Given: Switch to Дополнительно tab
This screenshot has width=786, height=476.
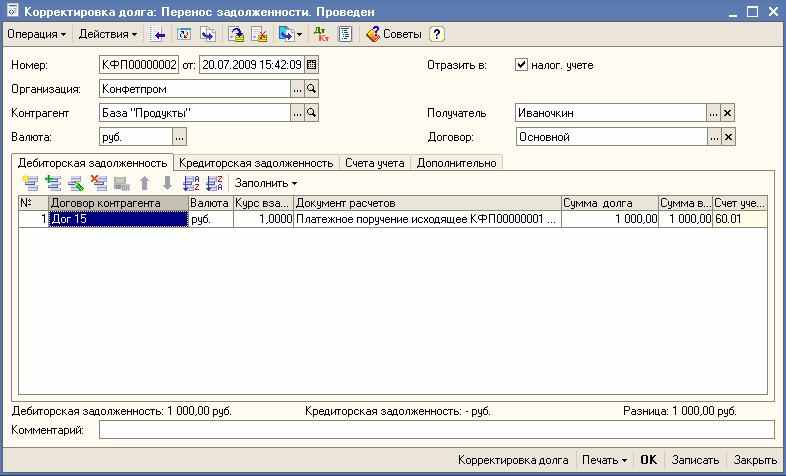Looking at the screenshot, I should (x=456, y=163).
